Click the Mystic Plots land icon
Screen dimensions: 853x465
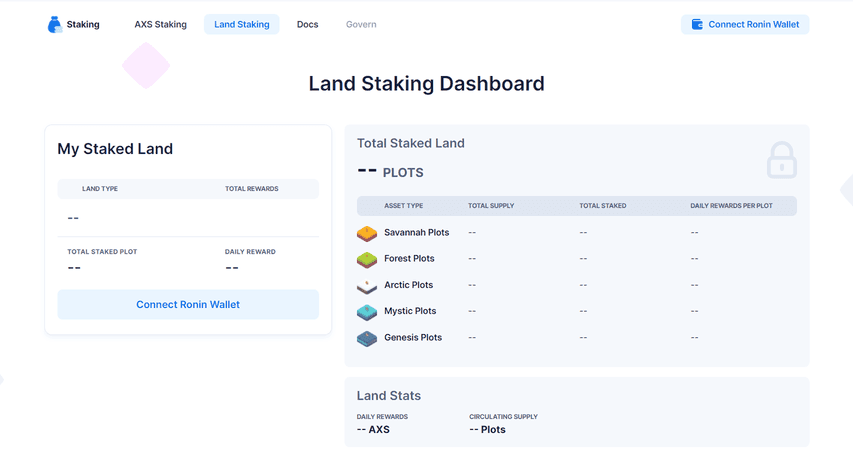(x=367, y=312)
